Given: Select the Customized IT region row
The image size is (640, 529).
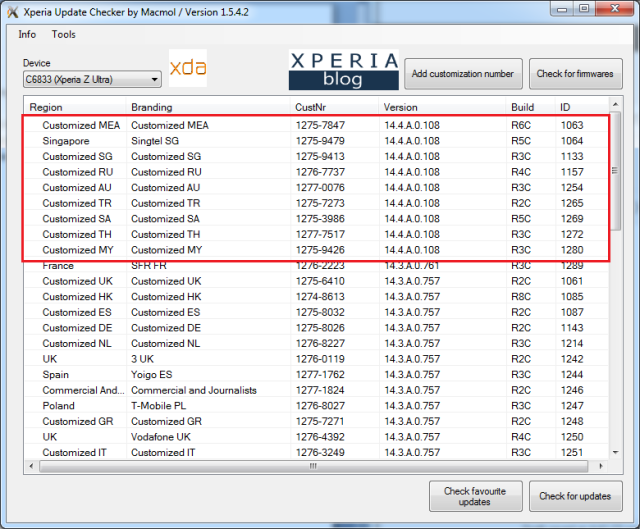Looking at the screenshot, I should 316,453.
